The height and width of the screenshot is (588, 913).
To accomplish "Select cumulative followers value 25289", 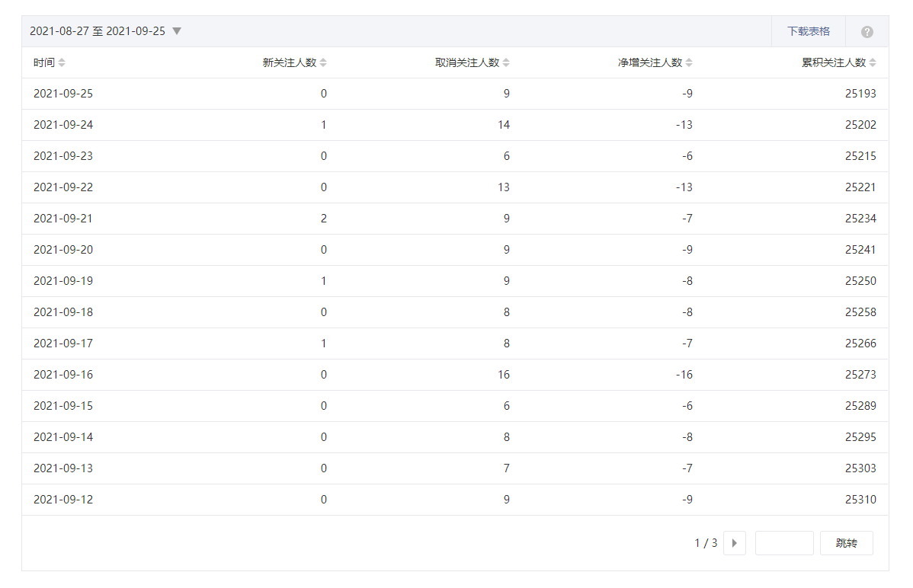I will click(x=860, y=406).
